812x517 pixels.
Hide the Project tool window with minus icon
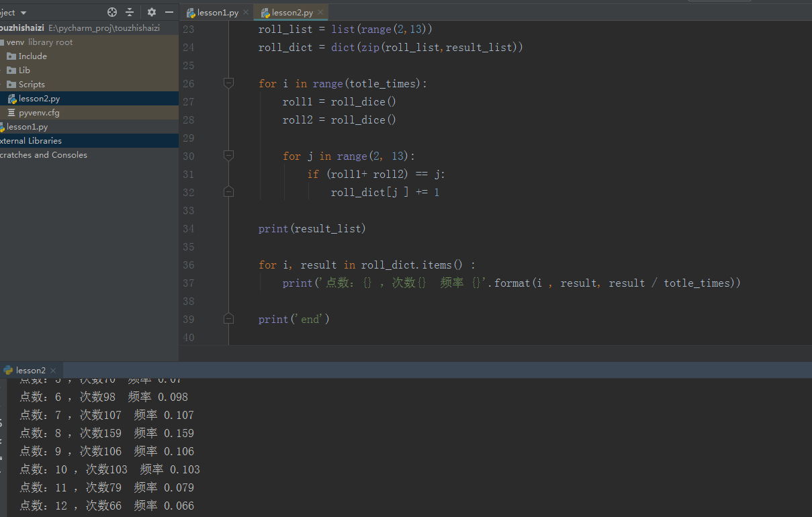point(169,11)
